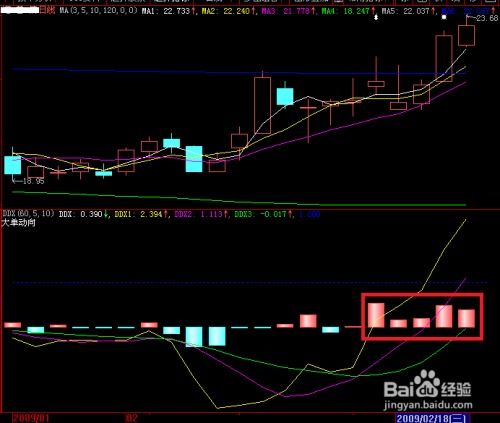Click the MA5: 22.037 indicator value

pos(406,11)
